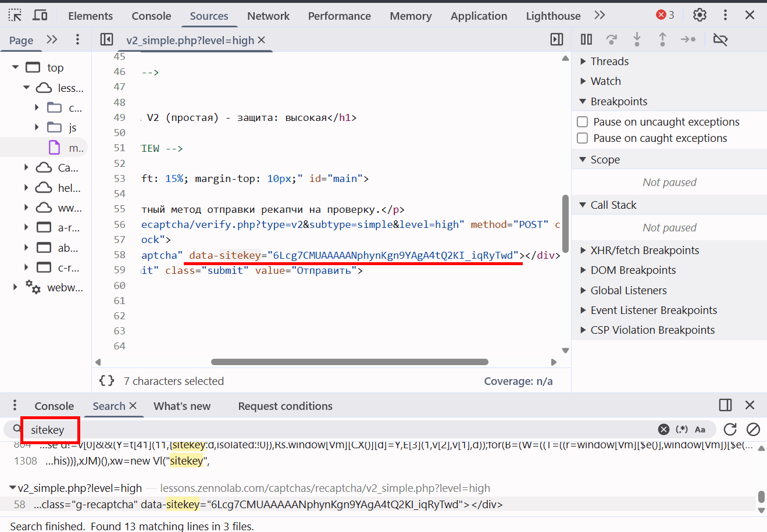Collapse the top frame tree node
The height and width of the screenshot is (532, 767).
(x=15, y=67)
